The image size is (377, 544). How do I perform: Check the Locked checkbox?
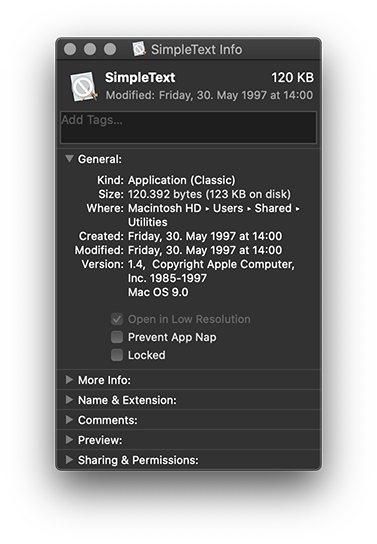[117, 355]
